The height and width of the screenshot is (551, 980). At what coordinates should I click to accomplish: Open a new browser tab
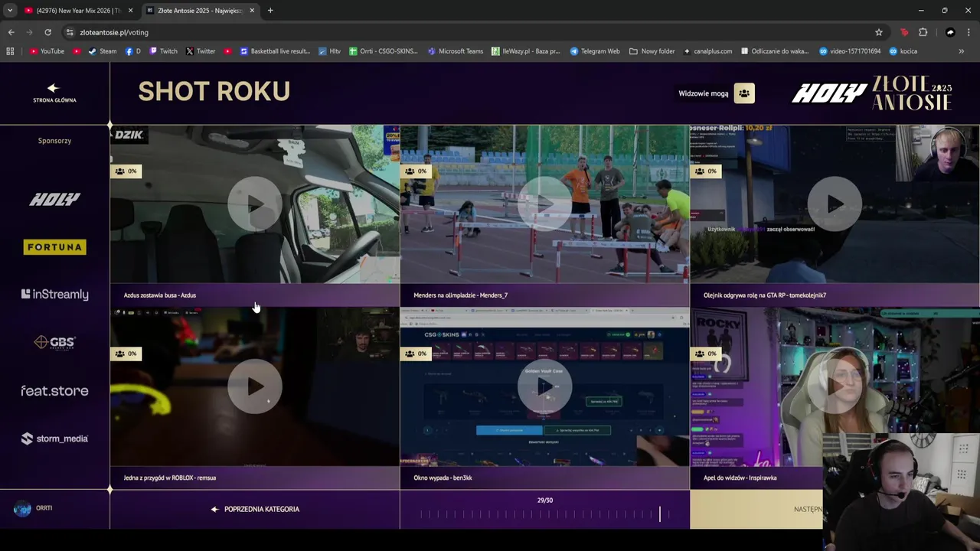coord(270,11)
